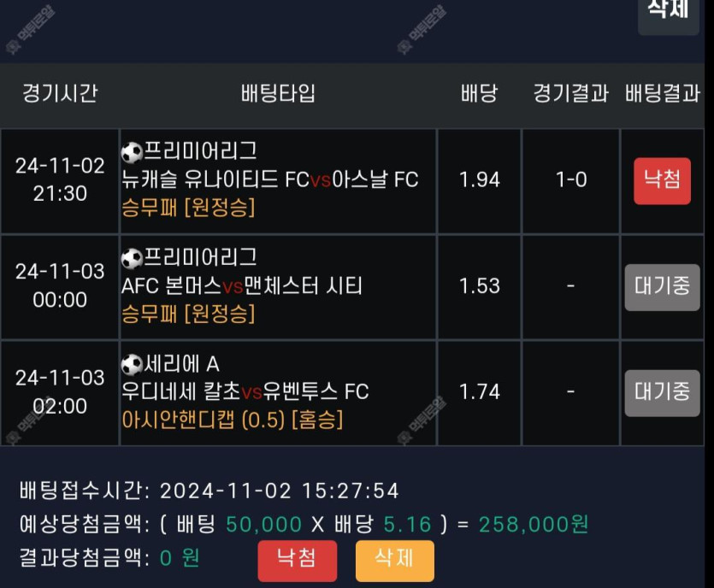This screenshot has height=588, width=714.
Task: Select the 배팅결과 column header
Action: [662, 93]
